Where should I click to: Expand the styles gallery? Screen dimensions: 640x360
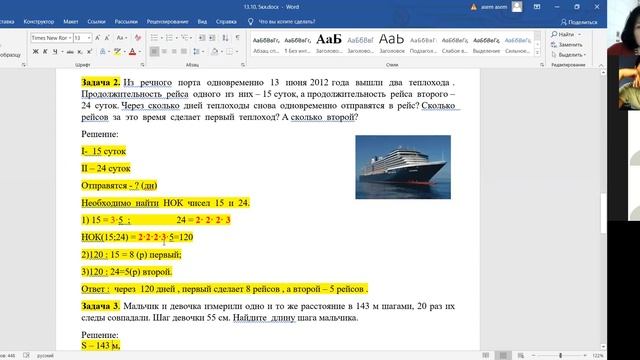click(538, 53)
